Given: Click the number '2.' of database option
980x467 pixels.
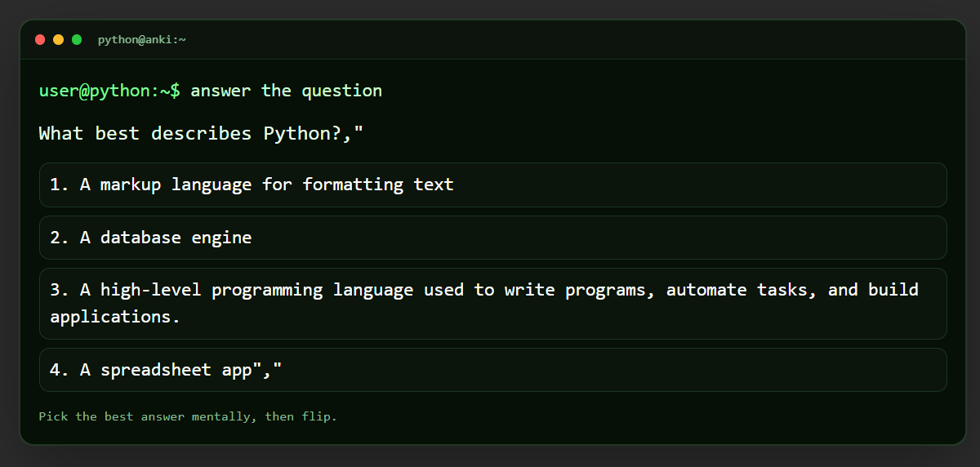Looking at the screenshot, I should (60, 238).
